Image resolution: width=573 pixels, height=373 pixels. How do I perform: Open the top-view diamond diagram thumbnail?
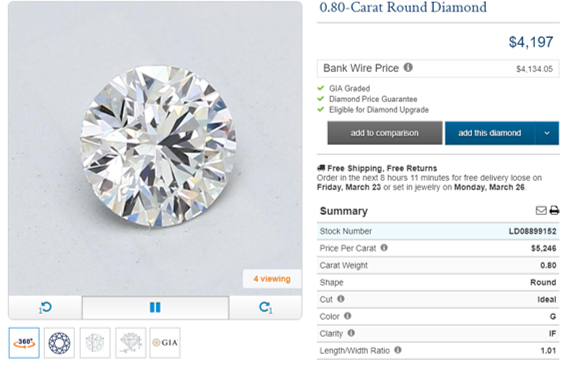click(59, 343)
